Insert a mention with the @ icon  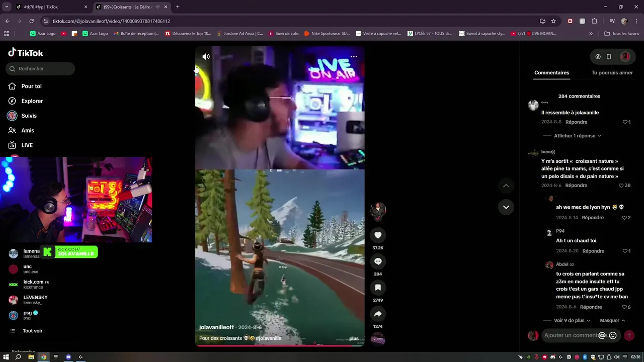point(602,335)
